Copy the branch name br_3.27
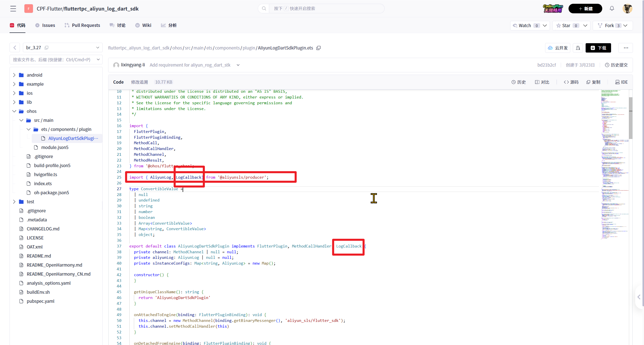 (x=47, y=47)
